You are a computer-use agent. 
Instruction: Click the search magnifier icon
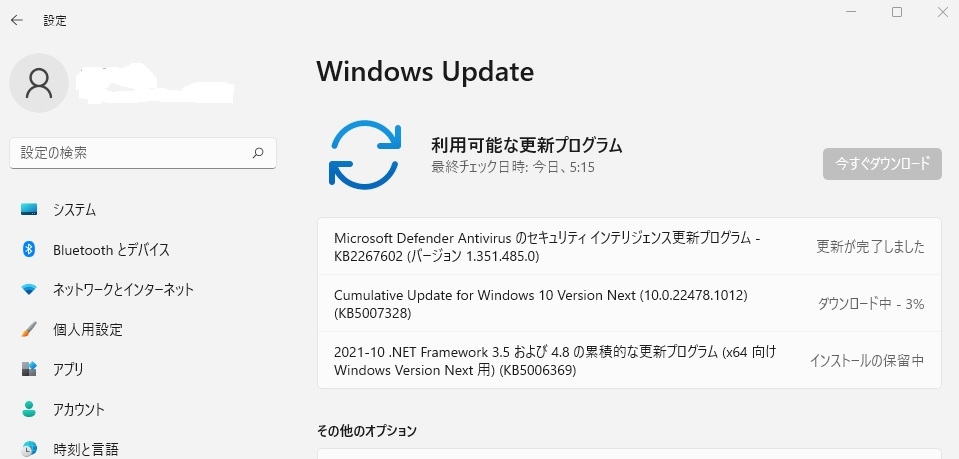(258, 153)
